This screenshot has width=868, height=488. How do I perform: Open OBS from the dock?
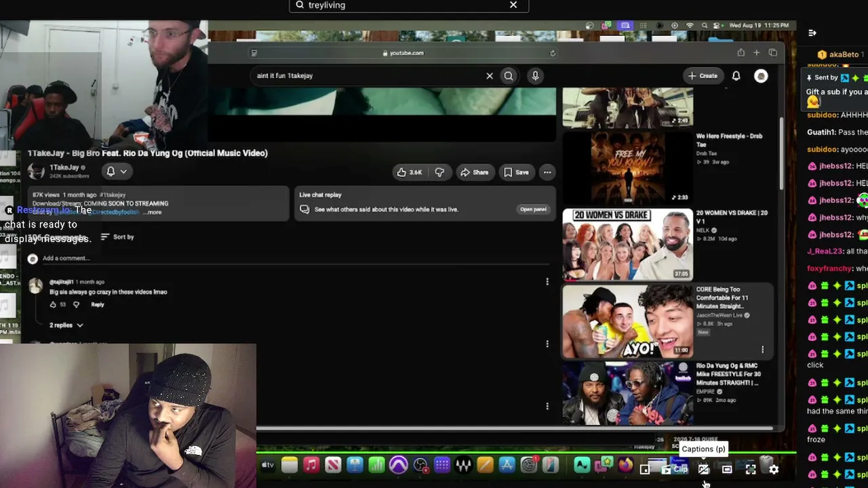[420, 465]
